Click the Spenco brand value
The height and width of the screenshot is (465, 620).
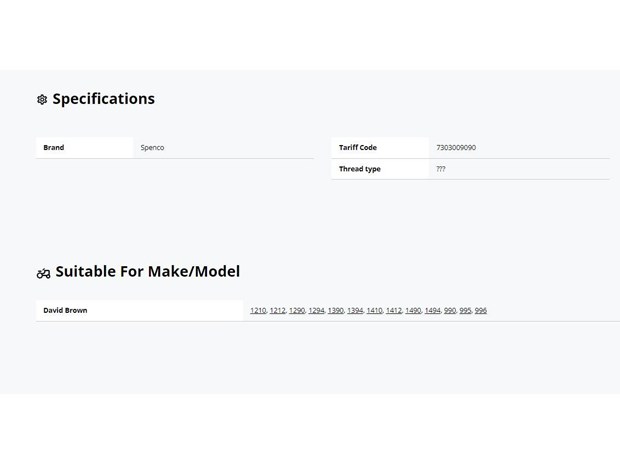click(152, 147)
